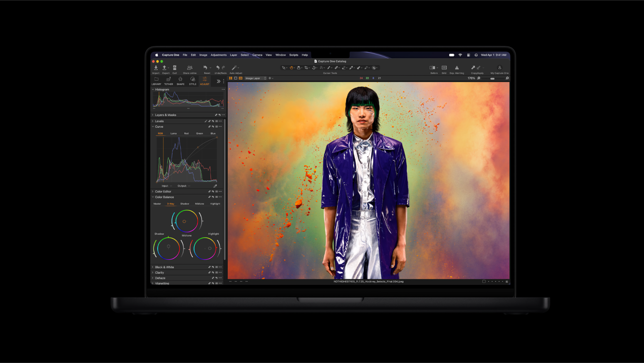Click the viewer zoom slider
Image resolution: width=644 pixels, height=363 pixels.
[x=492, y=79]
